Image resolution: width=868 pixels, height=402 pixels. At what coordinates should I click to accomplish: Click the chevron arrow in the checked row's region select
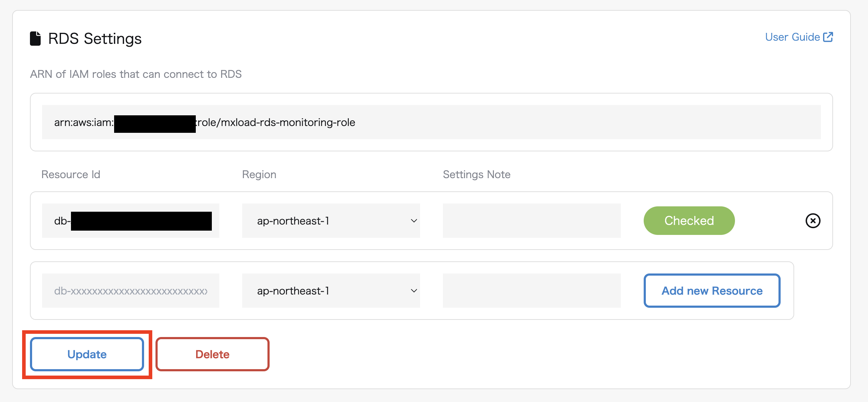(x=414, y=221)
